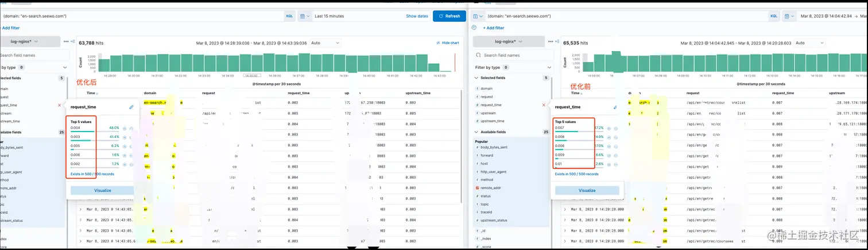The width and height of the screenshot is (868, 250).
Task: Click Add filter in the right window
Action: click(x=493, y=28)
